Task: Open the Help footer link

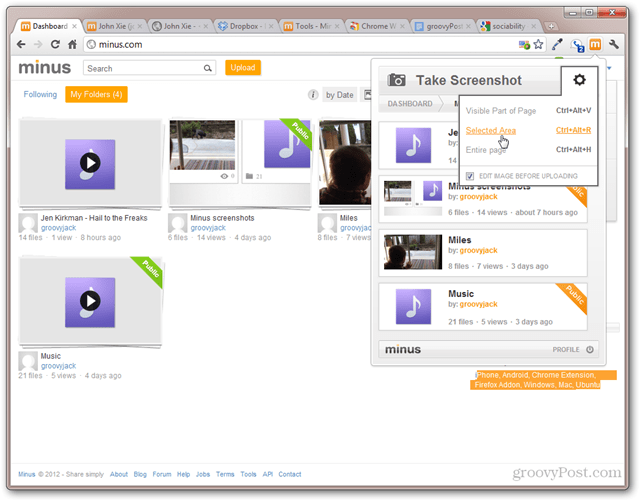Action: [183, 474]
